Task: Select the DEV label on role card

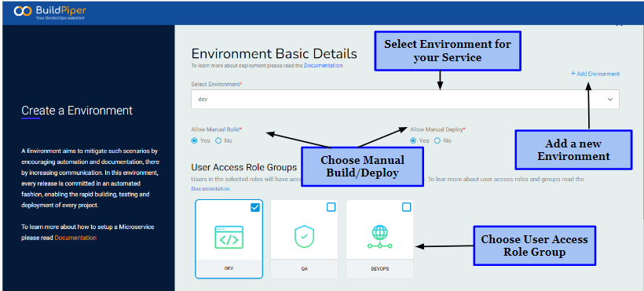Action: [x=229, y=269]
